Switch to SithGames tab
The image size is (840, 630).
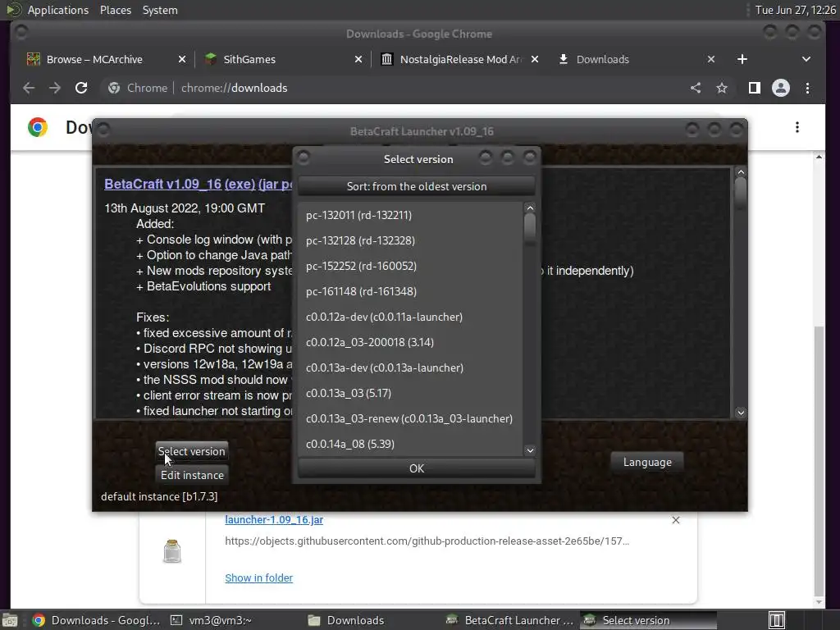tap(249, 59)
